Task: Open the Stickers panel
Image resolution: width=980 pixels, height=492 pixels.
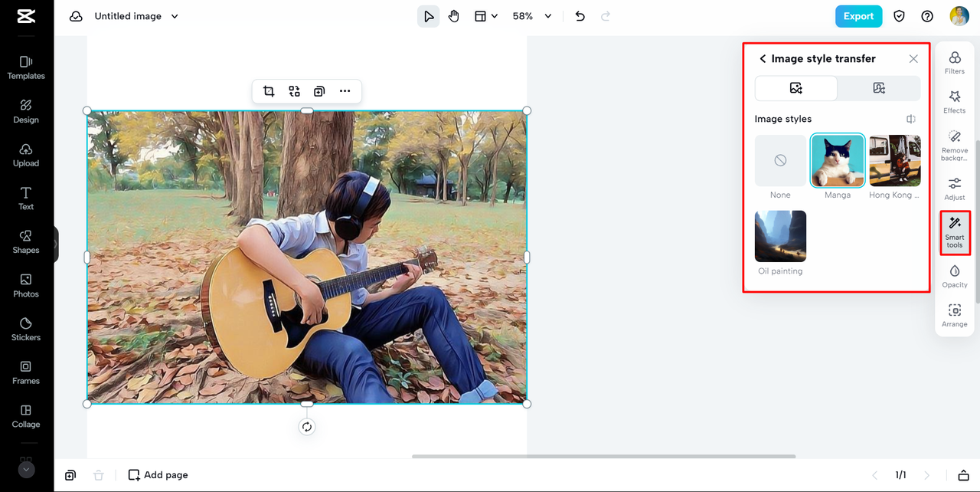Action: pyautogui.click(x=26, y=329)
